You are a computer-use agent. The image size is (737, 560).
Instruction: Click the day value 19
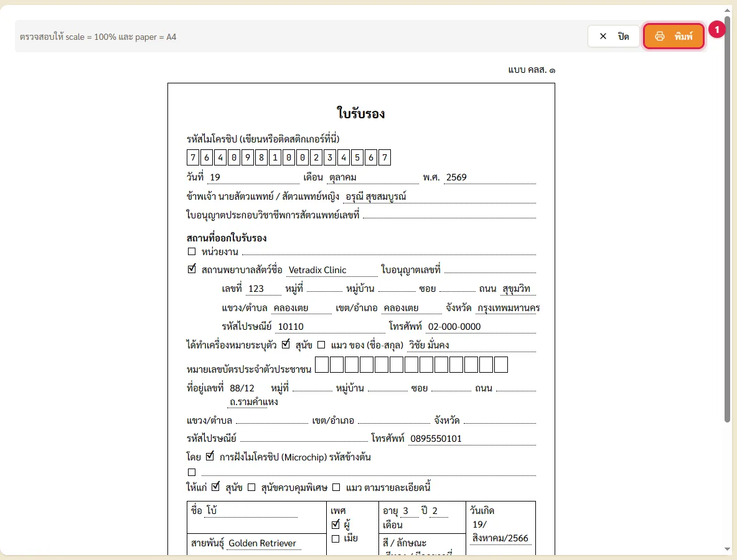pos(215,177)
